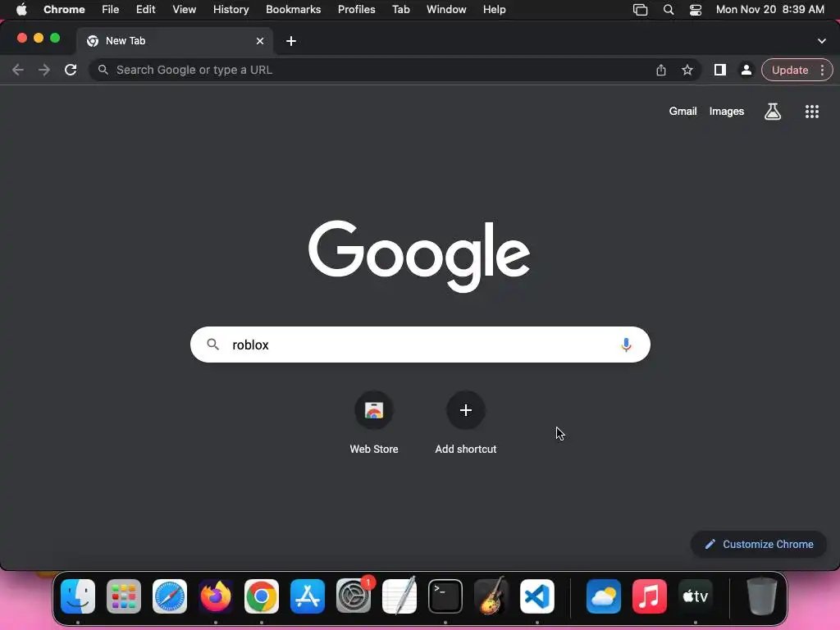Image resolution: width=840 pixels, height=630 pixels.
Task: Open the Bookmarks menu
Action: tap(294, 10)
